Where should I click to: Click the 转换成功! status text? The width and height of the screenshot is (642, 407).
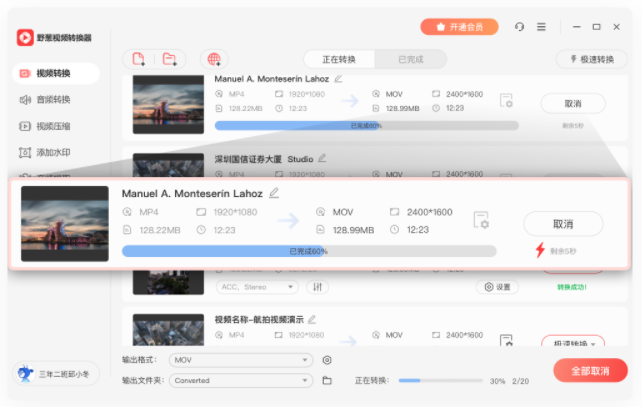572,287
